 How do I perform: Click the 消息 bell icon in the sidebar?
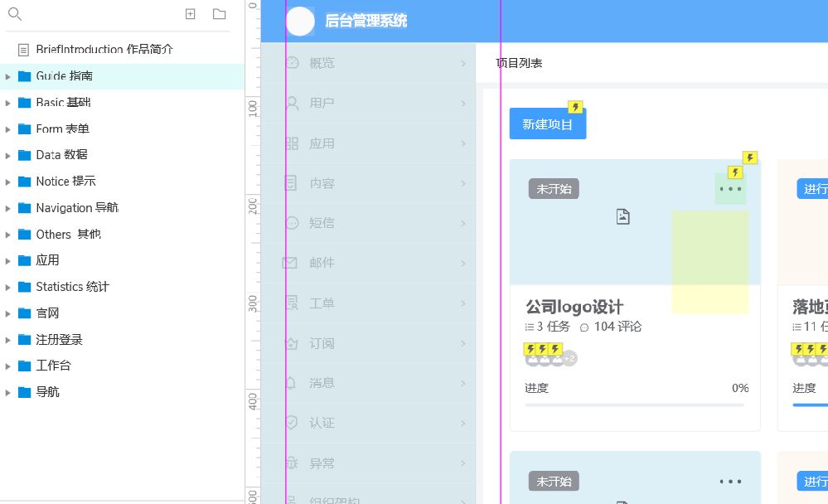pos(291,383)
